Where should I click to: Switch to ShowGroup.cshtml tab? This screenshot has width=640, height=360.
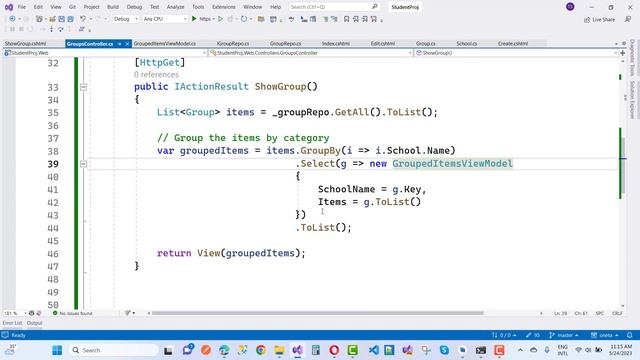(25, 43)
